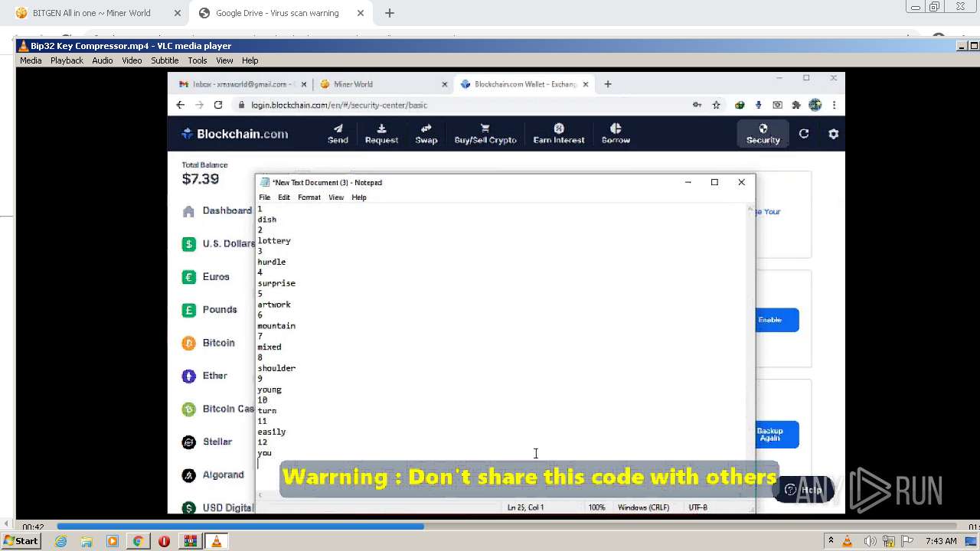This screenshot has width=980, height=551.
Task: Open the Security center icon
Action: [x=763, y=134]
